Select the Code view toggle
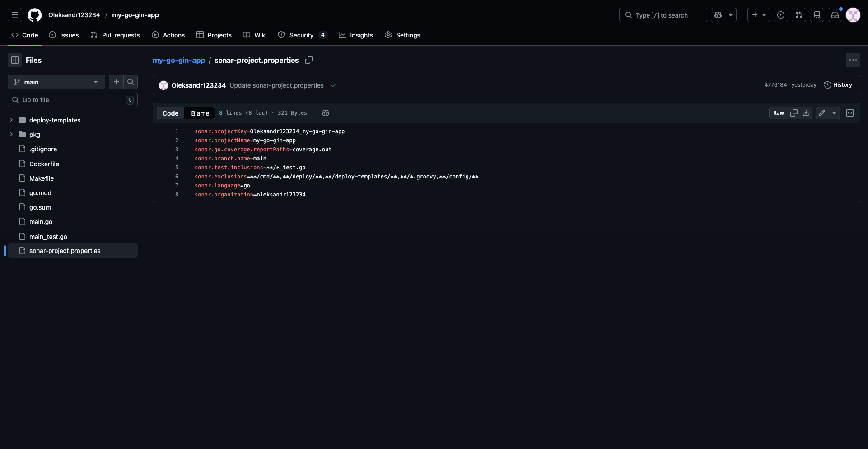868x449 pixels. [170, 113]
